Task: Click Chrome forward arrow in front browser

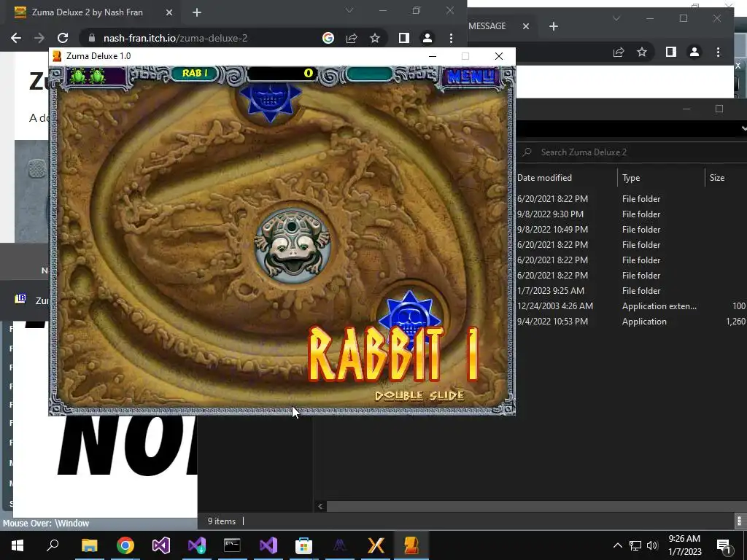Action: point(39,38)
